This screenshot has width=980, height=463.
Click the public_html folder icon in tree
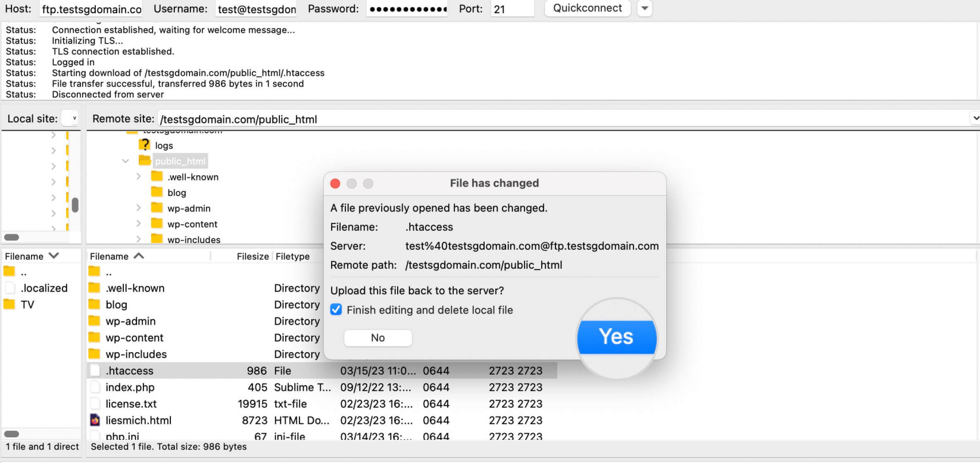tap(145, 160)
